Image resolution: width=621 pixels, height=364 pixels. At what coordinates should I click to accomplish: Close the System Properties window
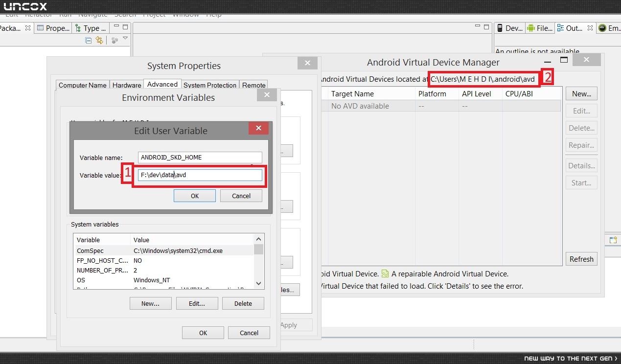[x=307, y=63]
